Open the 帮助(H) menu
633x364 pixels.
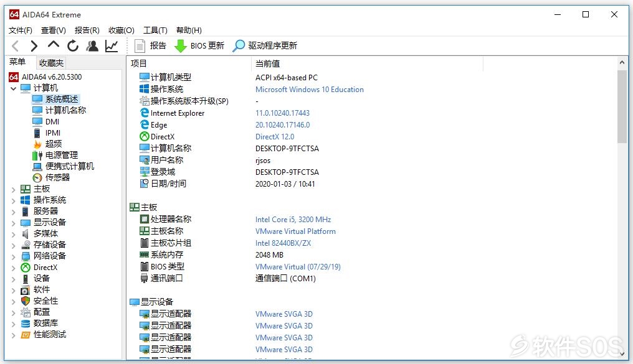coord(189,30)
